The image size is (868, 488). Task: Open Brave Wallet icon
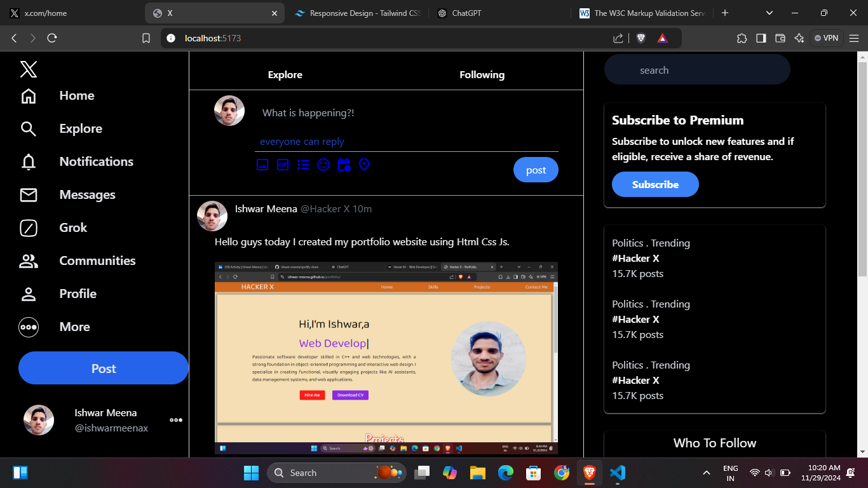point(780,38)
